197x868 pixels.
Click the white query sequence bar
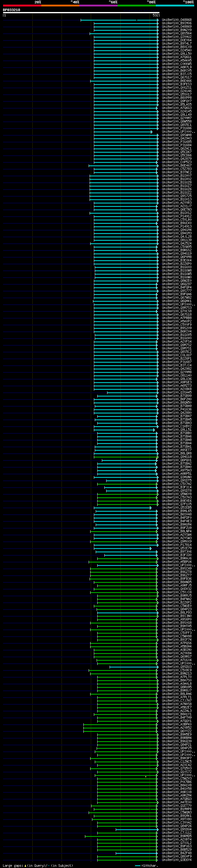tap(81, 13)
